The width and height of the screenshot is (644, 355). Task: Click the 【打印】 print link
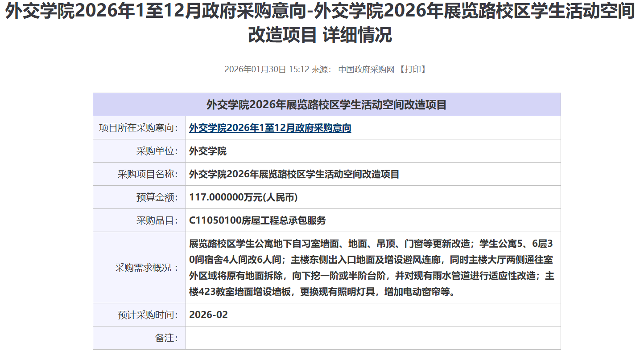(x=412, y=69)
